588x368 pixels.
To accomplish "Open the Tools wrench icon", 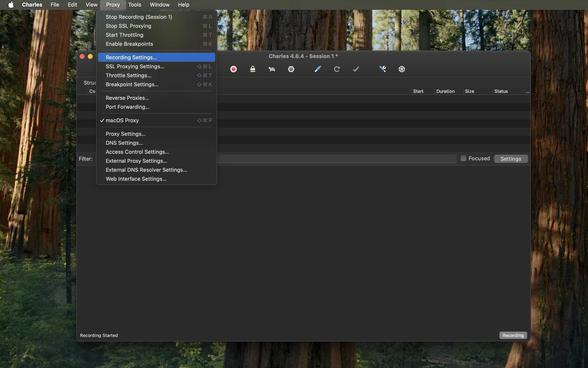I will pos(382,69).
